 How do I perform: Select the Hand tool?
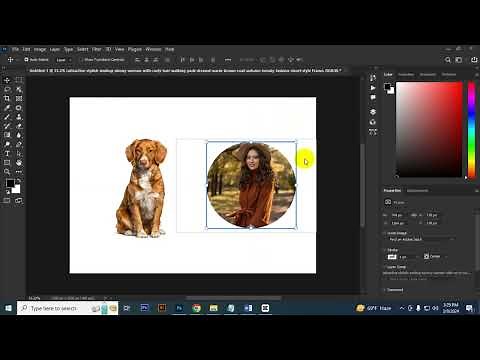point(19,163)
